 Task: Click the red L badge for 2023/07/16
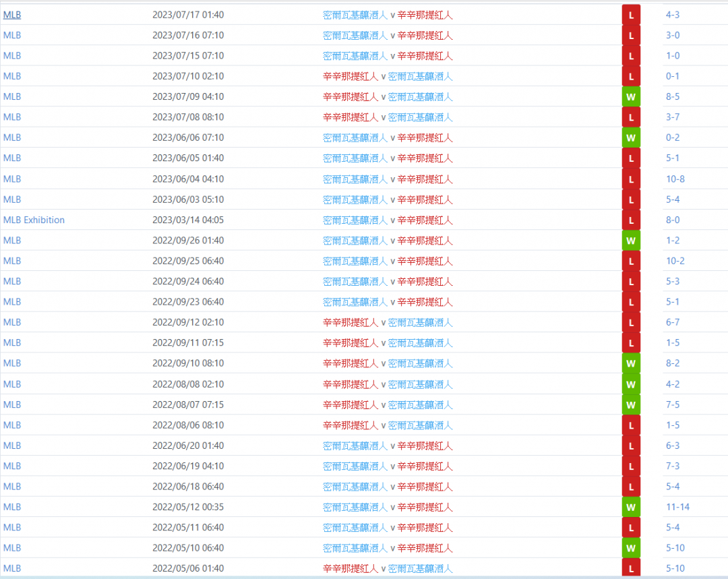click(x=631, y=36)
